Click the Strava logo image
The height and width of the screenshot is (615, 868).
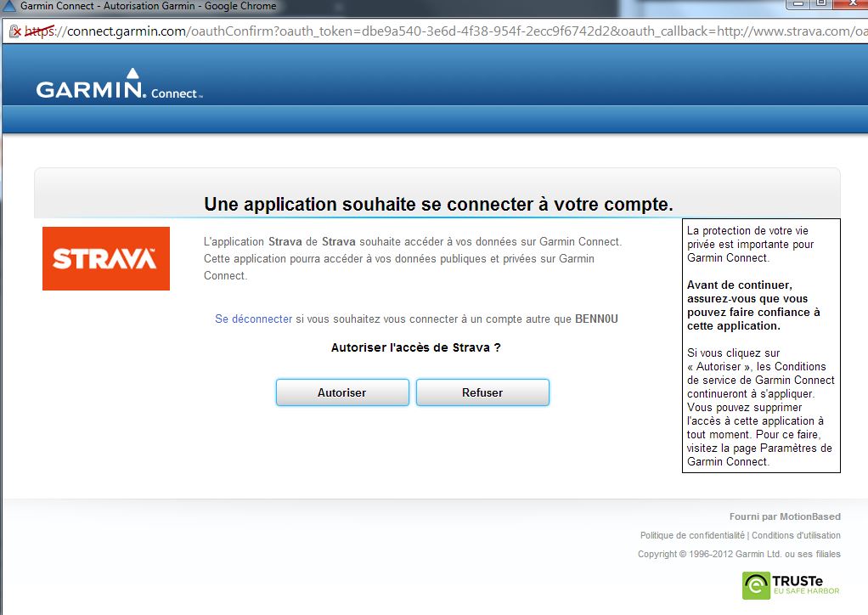tap(106, 258)
